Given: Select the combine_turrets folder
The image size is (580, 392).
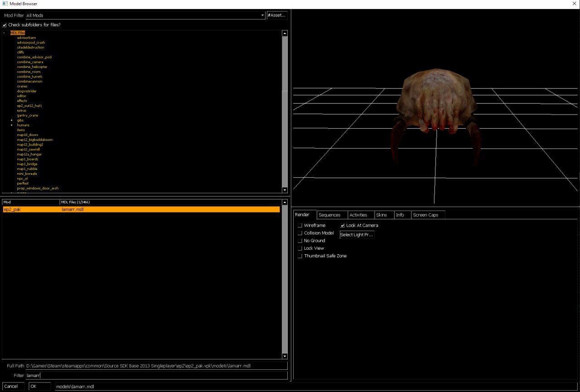Looking at the screenshot, I should [x=29, y=77].
